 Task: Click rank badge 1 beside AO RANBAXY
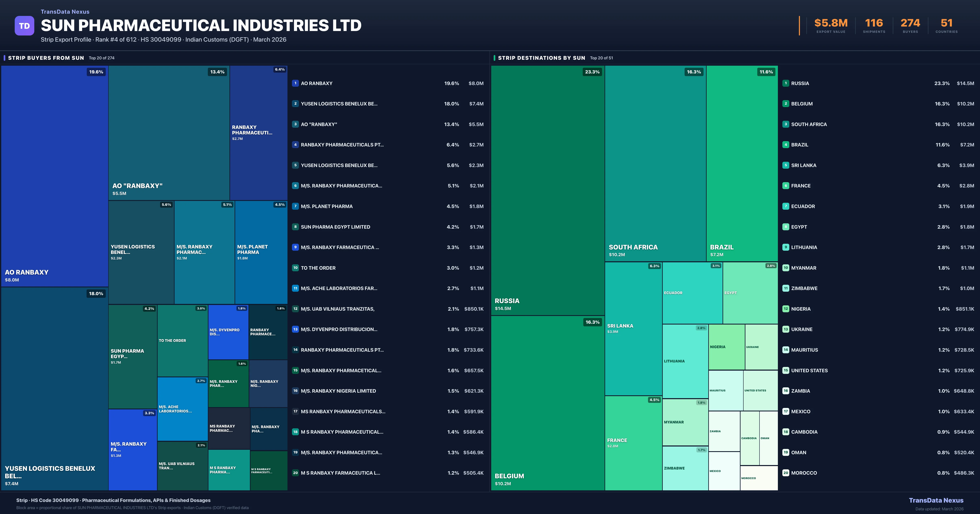point(295,83)
